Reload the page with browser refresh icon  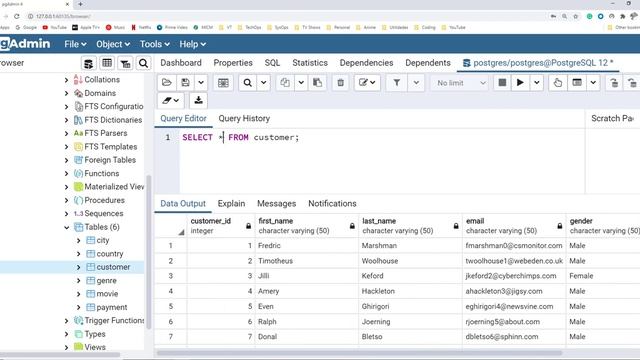17,16
